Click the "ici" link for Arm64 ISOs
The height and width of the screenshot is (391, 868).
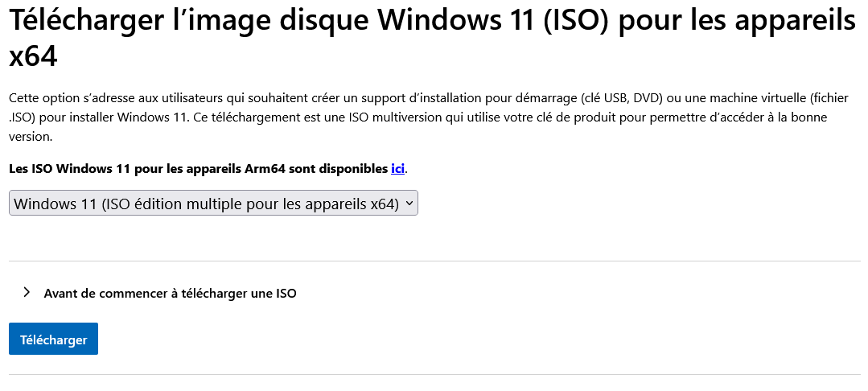click(x=397, y=169)
